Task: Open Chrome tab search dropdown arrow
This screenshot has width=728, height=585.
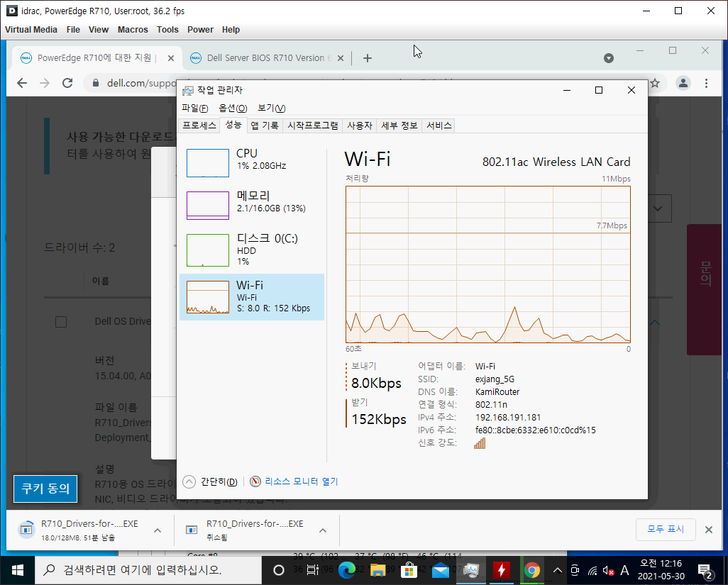Action: [x=609, y=58]
